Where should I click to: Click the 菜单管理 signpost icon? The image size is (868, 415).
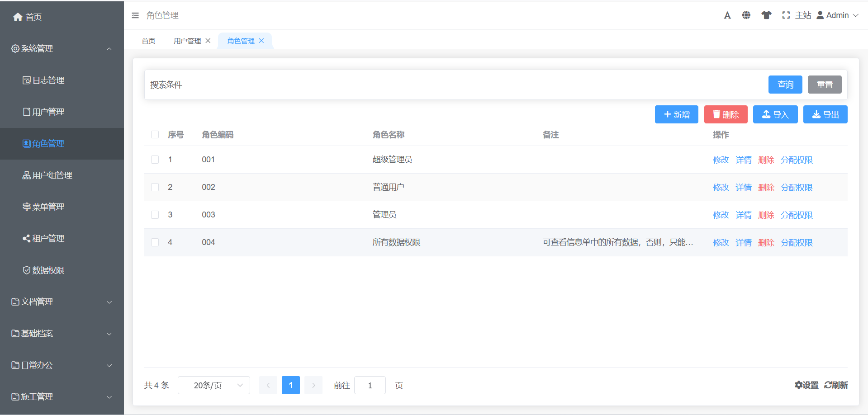[27, 207]
